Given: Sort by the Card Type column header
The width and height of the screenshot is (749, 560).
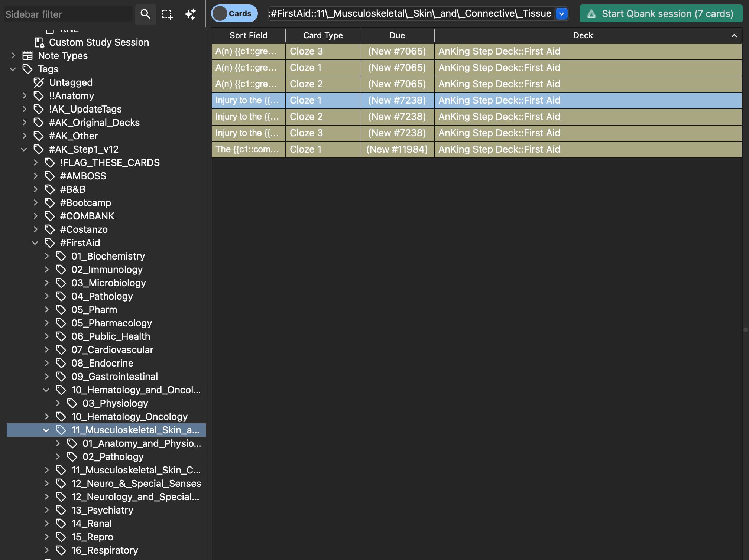Looking at the screenshot, I should (x=323, y=35).
